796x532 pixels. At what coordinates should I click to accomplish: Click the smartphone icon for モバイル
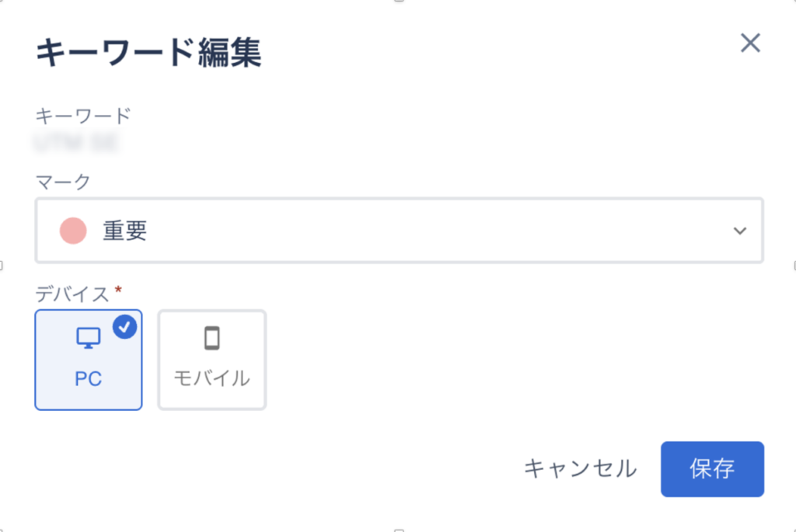pyautogui.click(x=211, y=338)
